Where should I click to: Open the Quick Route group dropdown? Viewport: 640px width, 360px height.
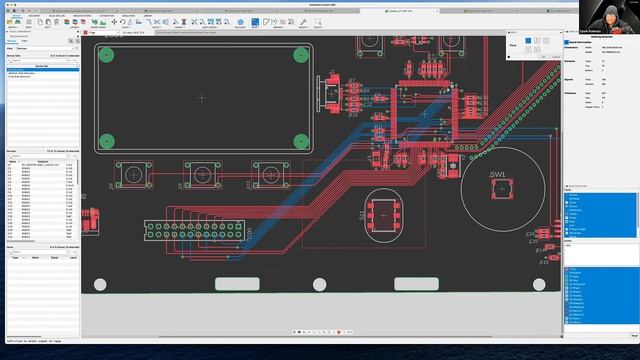tap(210, 27)
